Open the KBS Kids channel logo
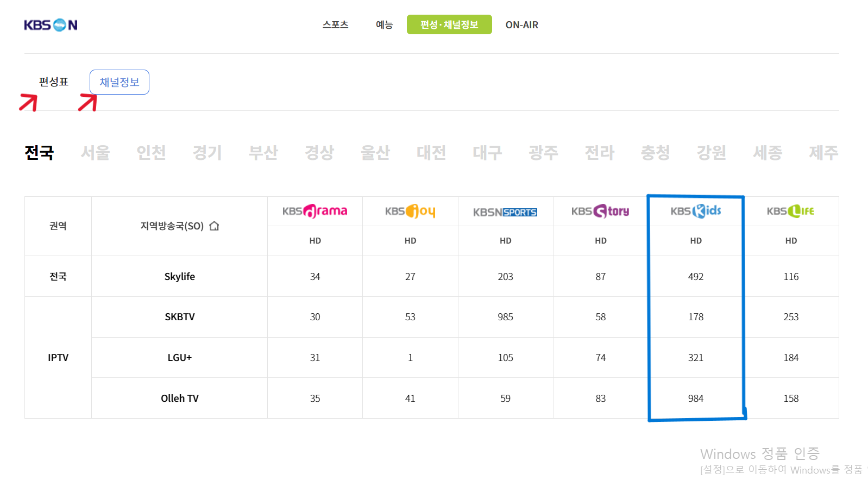868x485 pixels. point(696,211)
